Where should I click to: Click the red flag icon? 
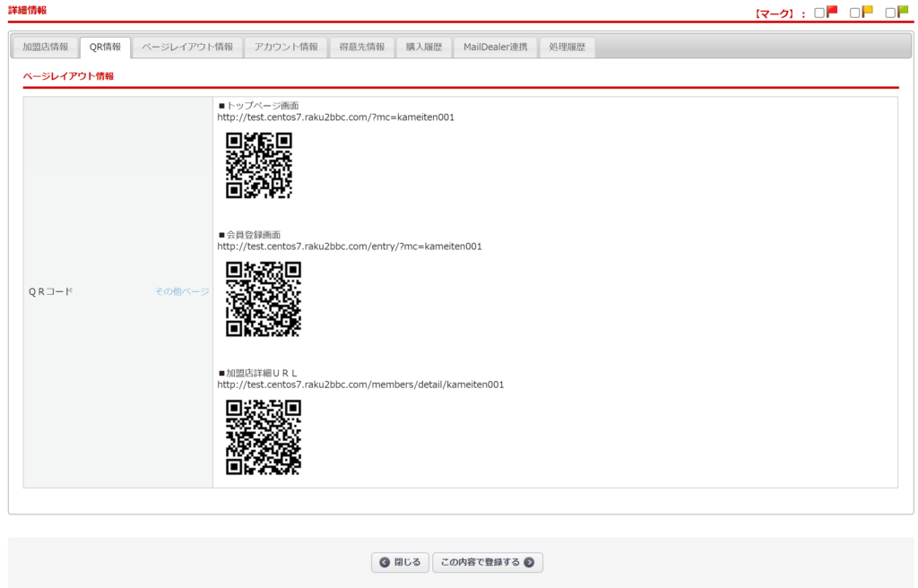click(832, 12)
